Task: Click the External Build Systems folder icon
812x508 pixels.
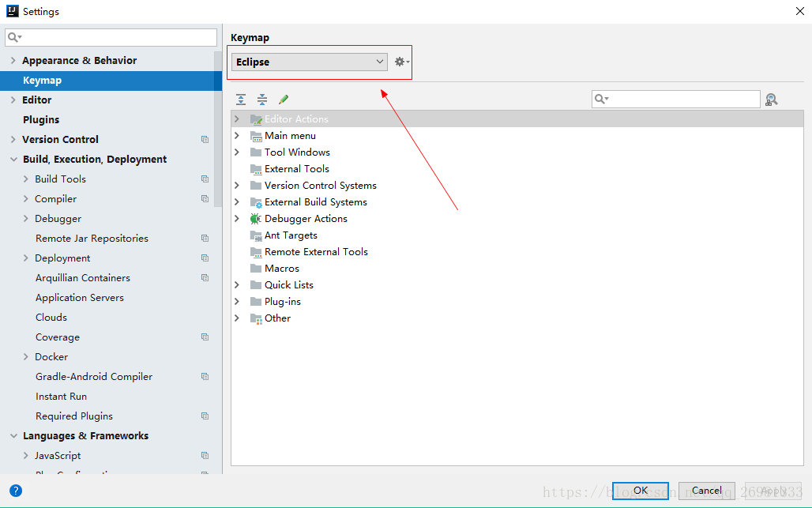Action: (x=256, y=202)
